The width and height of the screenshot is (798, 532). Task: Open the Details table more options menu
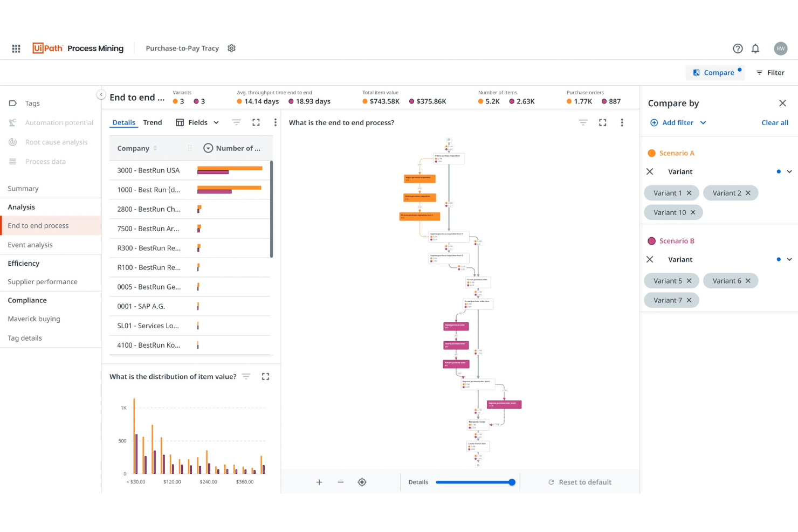(275, 122)
